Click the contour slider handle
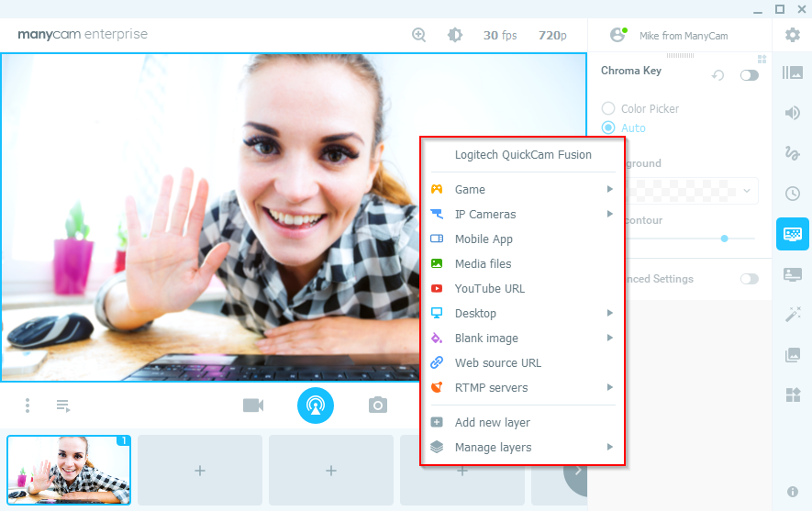Image resolution: width=812 pixels, height=511 pixels. coord(725,239)
